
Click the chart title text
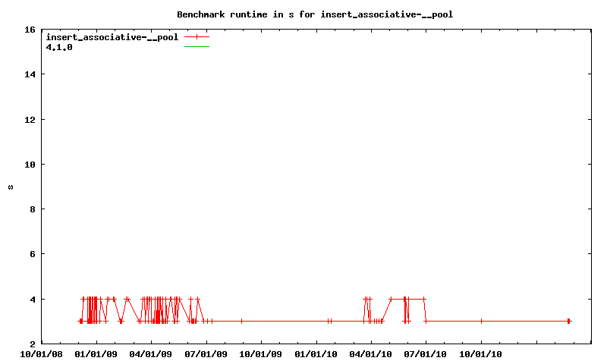319,14
